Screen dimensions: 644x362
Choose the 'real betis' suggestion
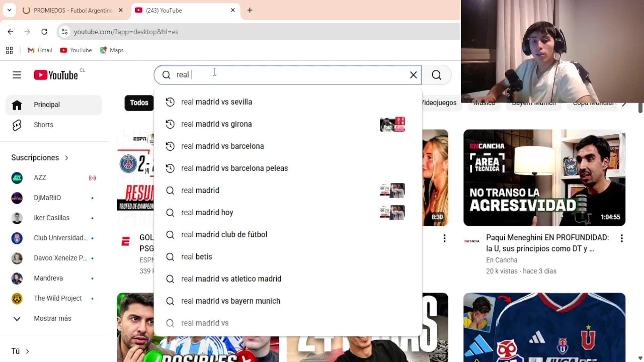[x=287, y=256]
